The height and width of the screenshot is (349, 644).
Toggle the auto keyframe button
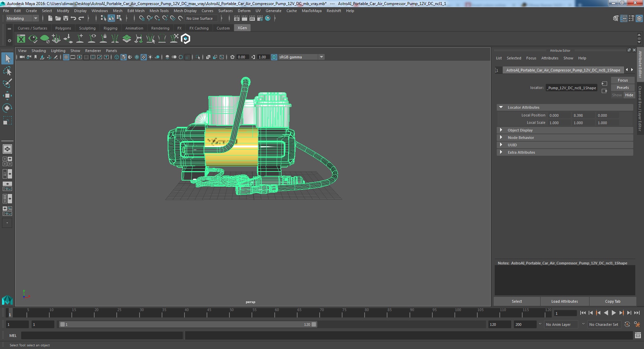pyautogui.click(x=627, y=325)
